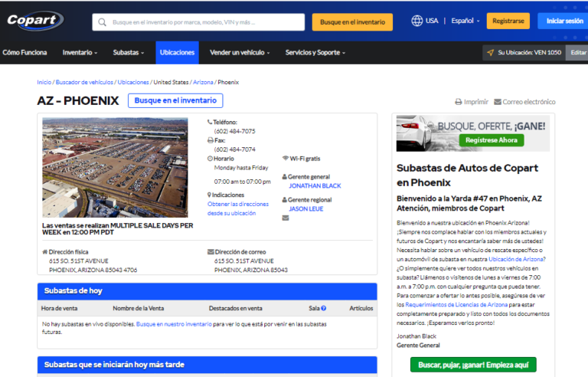Image resolution: width=588 pixels, height=377 pixels.
Task: Open the Servicios y Soporte menu
Action: tap(315, 53)
